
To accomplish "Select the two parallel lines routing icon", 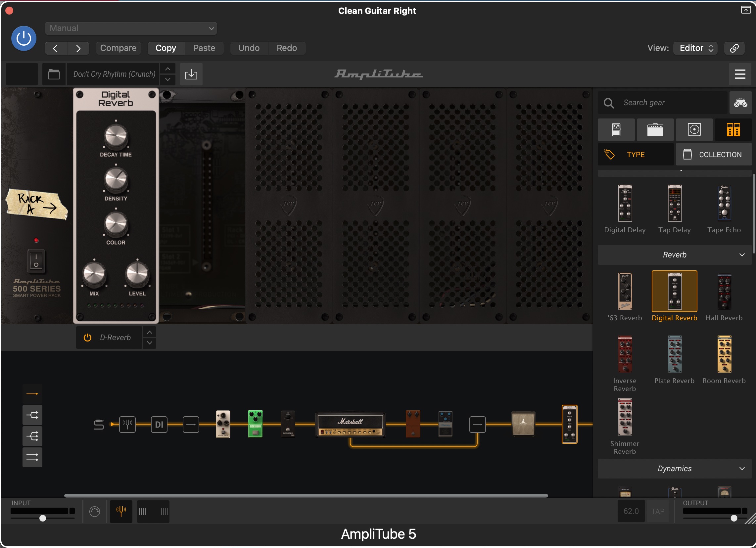I will pyautogui.click(x=32, y=458).
